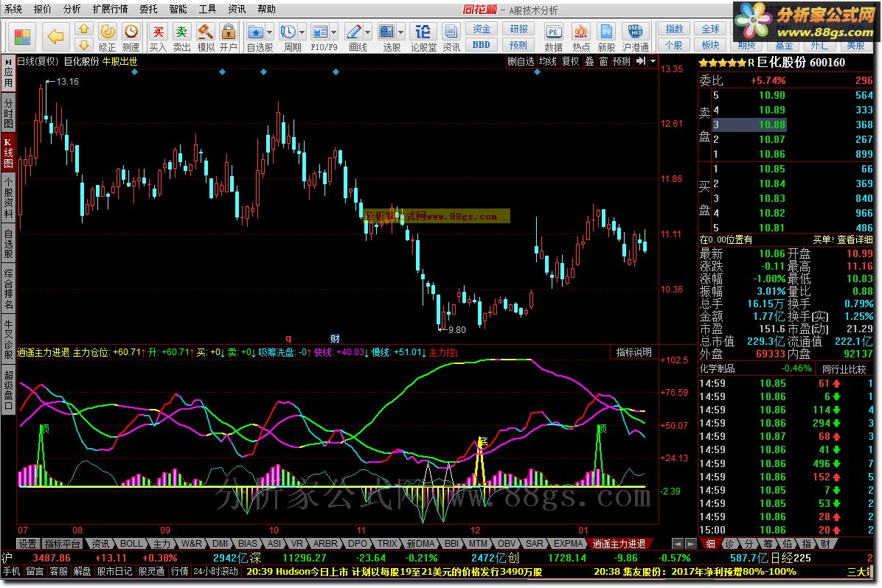
Task: Click the 删自选 button
Action: click(521, 61)
